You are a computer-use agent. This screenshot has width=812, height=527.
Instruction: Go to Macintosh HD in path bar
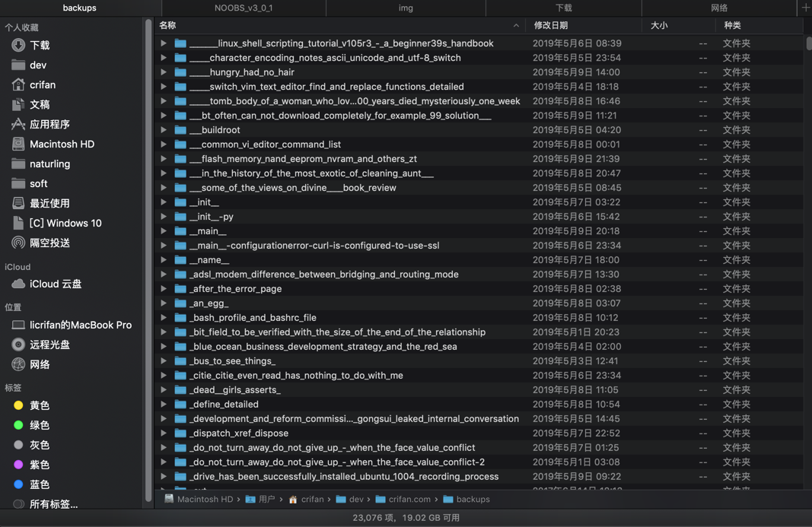click(199, 499)
